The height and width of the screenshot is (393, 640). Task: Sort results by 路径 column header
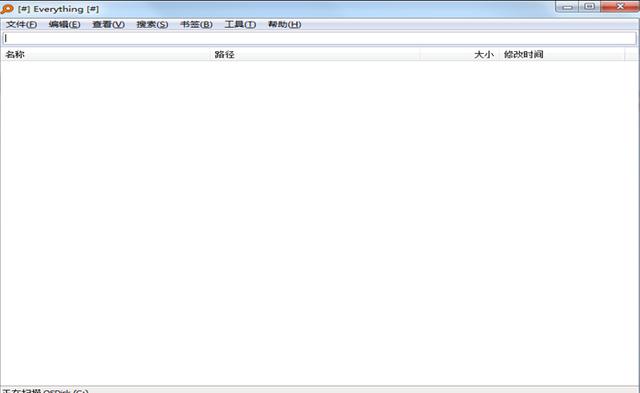[315, 54]
